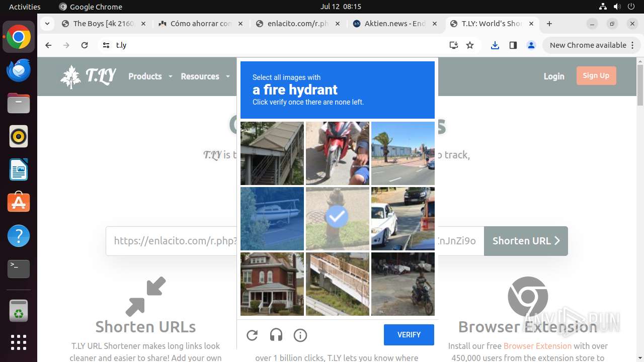This screenshot has height=362, width=644.
Task: Switch to enlacito.com tab
Action: tap(297, 24)
